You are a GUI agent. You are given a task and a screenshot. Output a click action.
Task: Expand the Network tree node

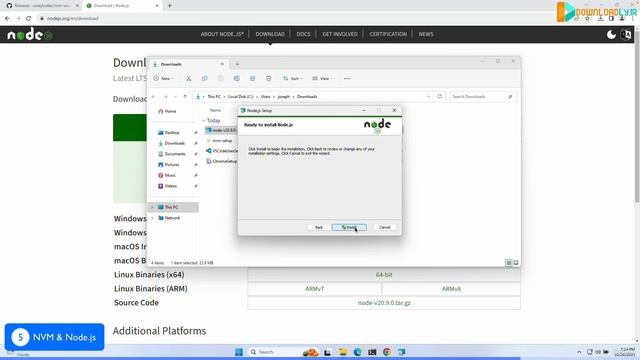point(153,218)
